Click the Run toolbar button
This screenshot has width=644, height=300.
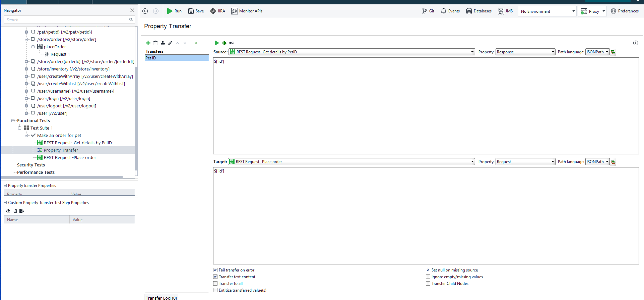click(174, 11)
